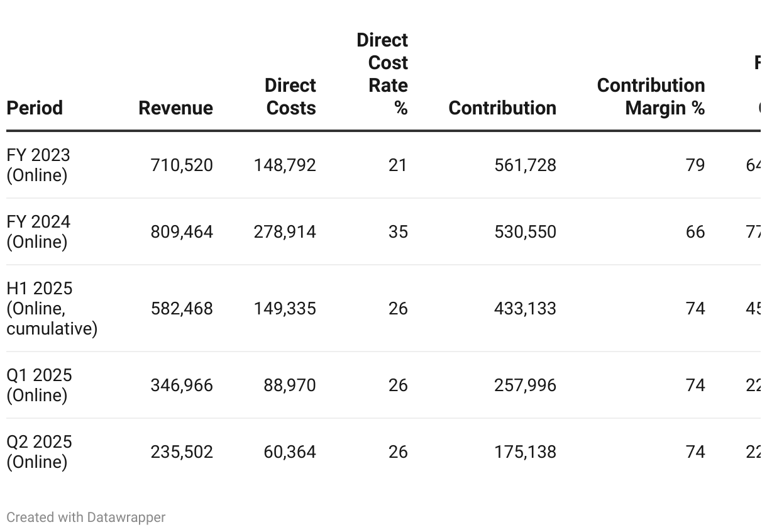The width and height of the screenshot is (767, 532).
Task: Click the H1 2025 (Online, cumulative) label
Action: pos(52,308)
